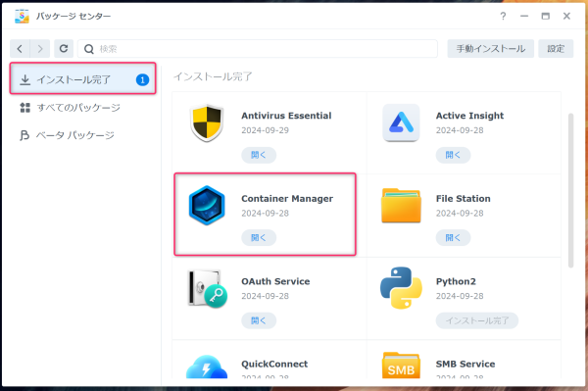Open Antivirus Essential with 開く button
This screenshot has height=391, width=588.
259,155
